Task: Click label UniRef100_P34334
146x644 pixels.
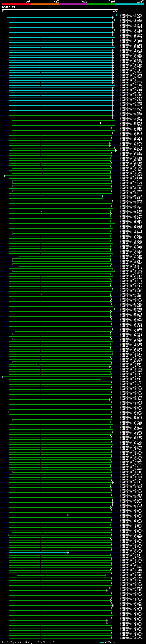Action: pyautogui.click(x=131, y=178)
